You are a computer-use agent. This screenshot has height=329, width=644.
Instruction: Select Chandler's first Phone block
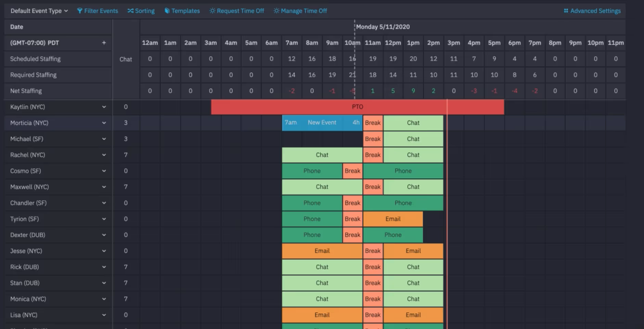pyautogui.click(x=312, y=203)
